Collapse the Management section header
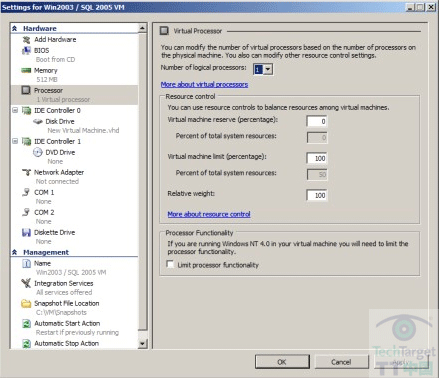The width and height of the screenshot is (439, 378). [15, 252]
